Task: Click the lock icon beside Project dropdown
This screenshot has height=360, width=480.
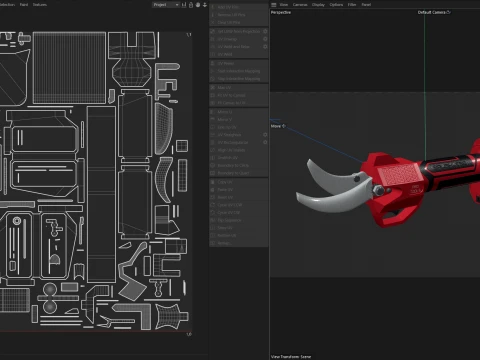Action: [x=191, y=5]
